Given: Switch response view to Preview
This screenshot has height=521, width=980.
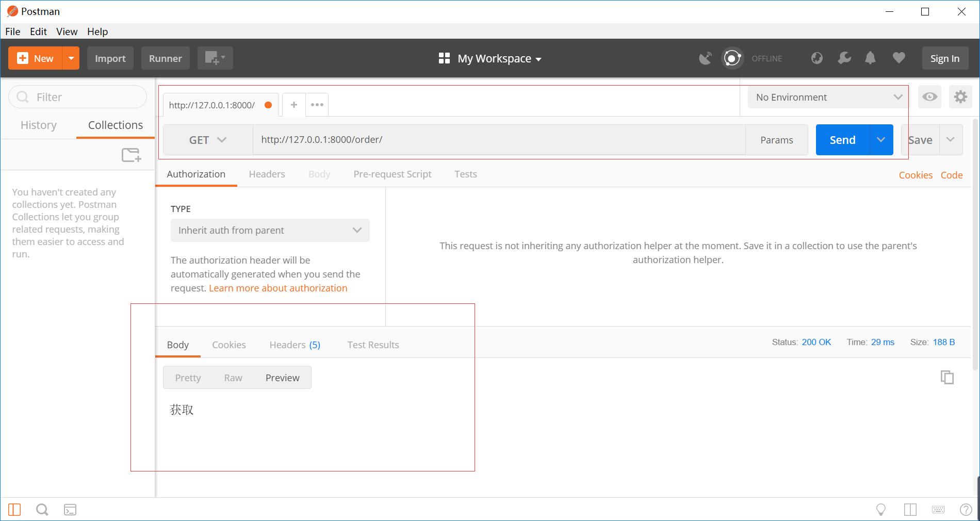Looking at the screenshot, I should pyautogui.click(x=283, y=378).
